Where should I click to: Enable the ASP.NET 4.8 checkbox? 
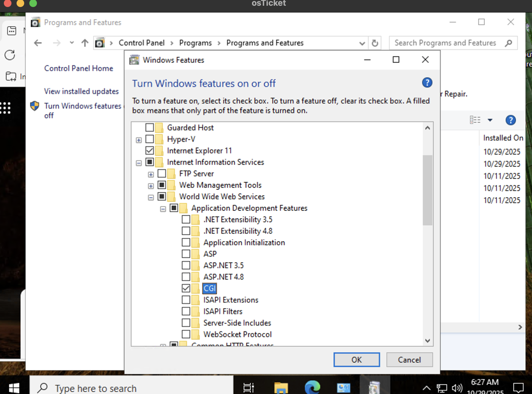click(x=186, y=277)
